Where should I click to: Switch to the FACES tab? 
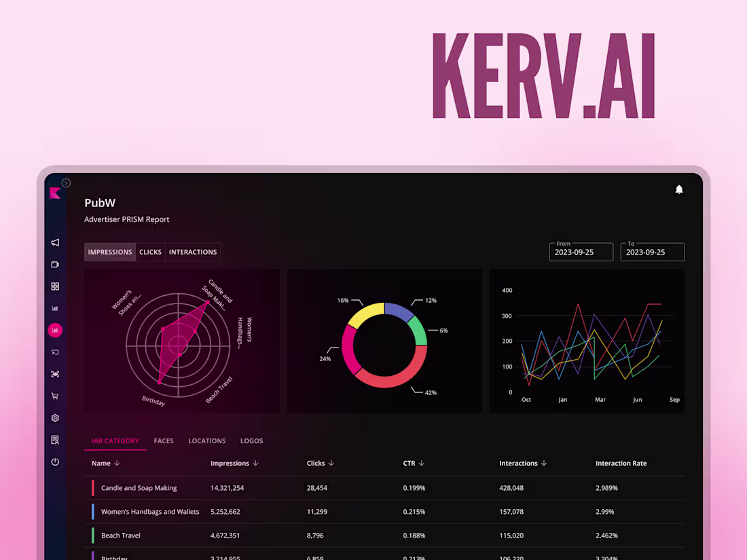click(x=164, y=441)
